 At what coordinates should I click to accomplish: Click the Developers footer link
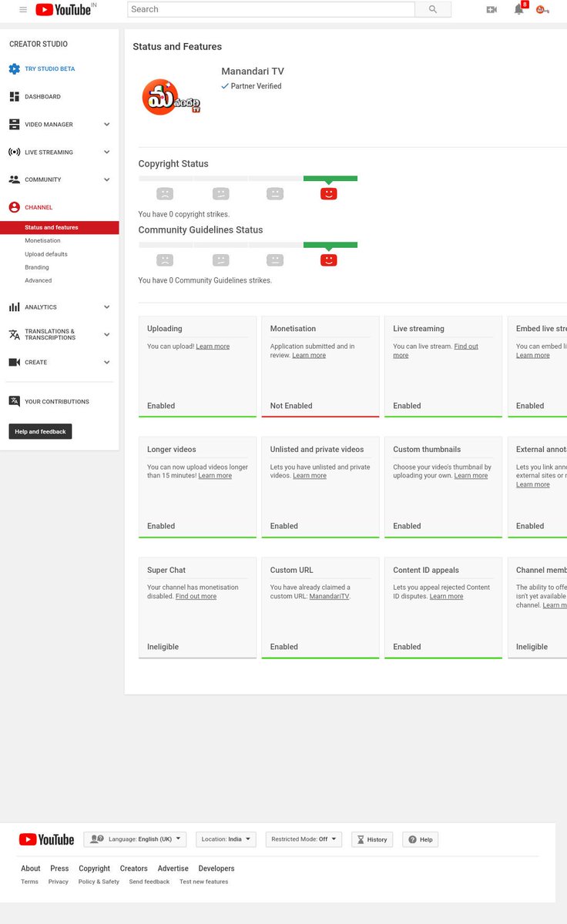coord(216,869)
